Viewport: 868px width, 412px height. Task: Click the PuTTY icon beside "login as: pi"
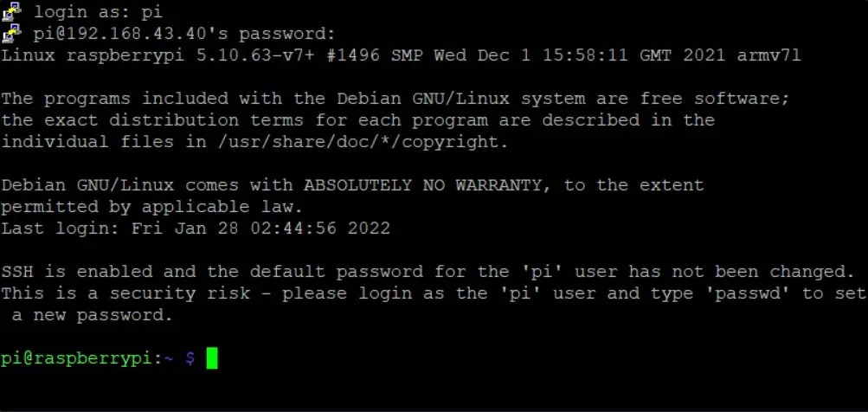click(x=11, y=12)
